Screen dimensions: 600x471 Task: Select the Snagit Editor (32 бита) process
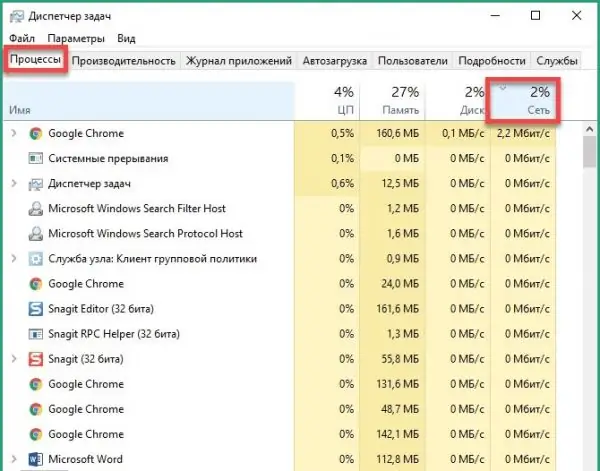point(101,309)
